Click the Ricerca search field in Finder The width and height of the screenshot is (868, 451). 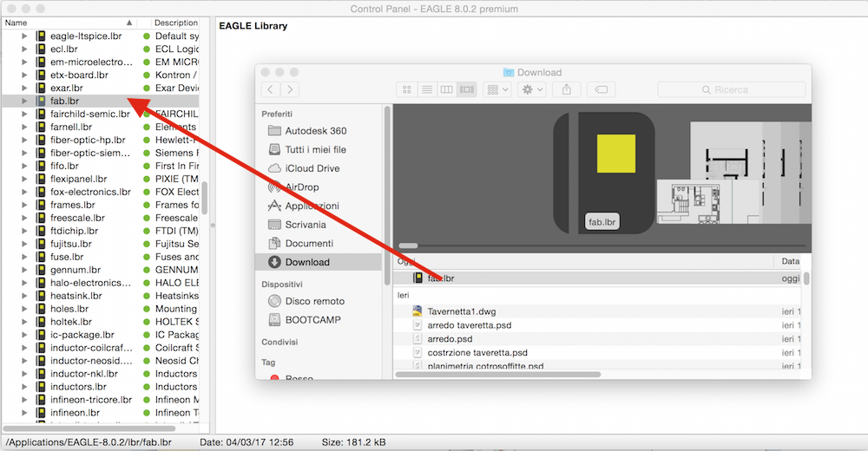tap(731, 89)
